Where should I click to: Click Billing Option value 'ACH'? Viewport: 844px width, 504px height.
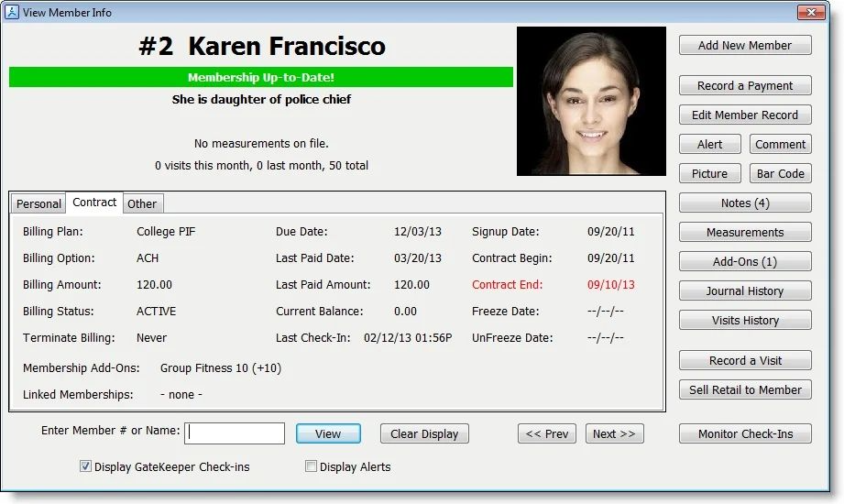point(148,257)
